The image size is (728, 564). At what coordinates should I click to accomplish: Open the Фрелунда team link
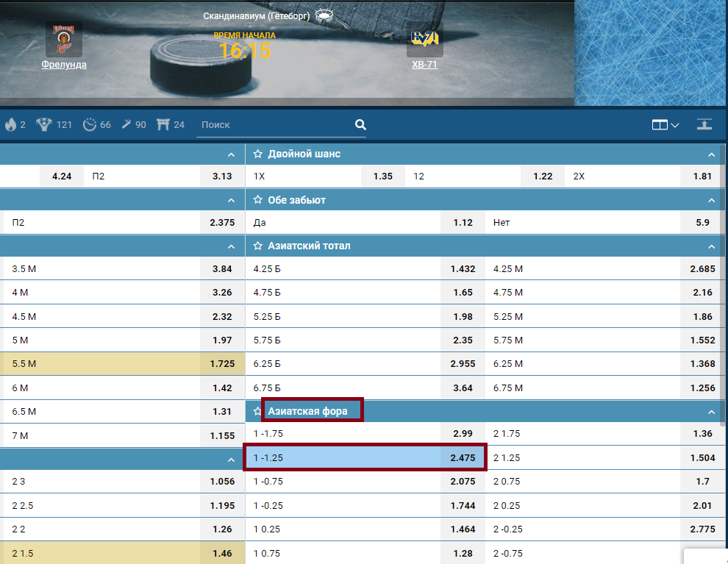[x=64, y=65]
